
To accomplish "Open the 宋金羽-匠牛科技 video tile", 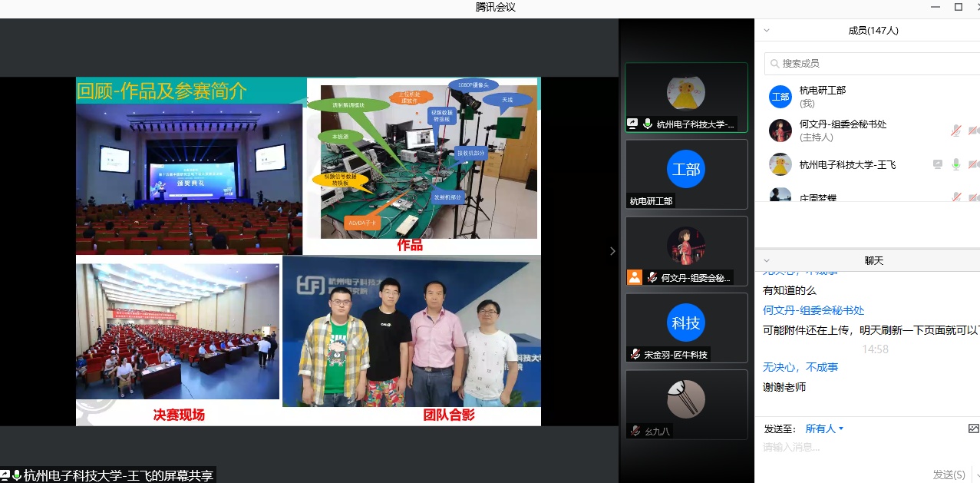I will click(687, 328).
